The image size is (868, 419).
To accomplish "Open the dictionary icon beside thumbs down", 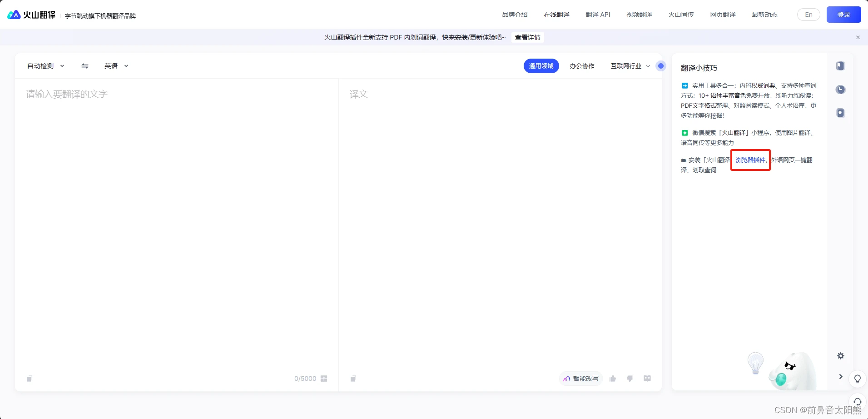I will [647, 379].
